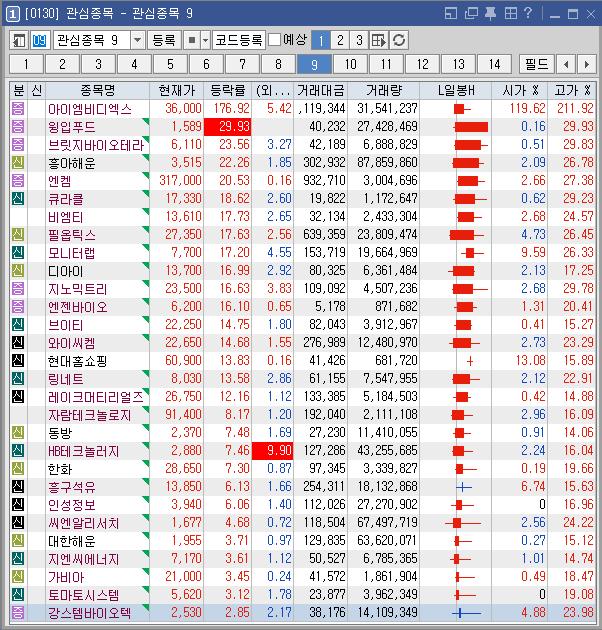Sort by the 등락률 column header
602x630 pixels.
pos(228,91)
